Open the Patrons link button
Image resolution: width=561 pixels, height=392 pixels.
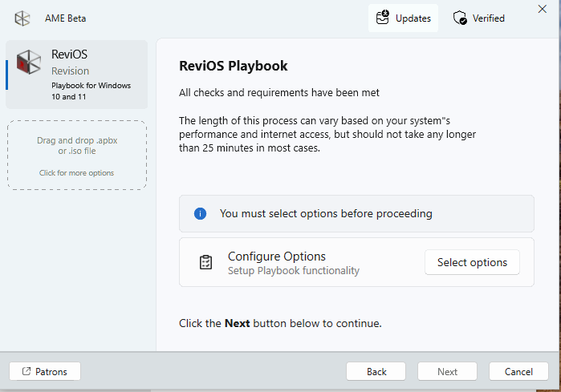[x=45, y=372]
